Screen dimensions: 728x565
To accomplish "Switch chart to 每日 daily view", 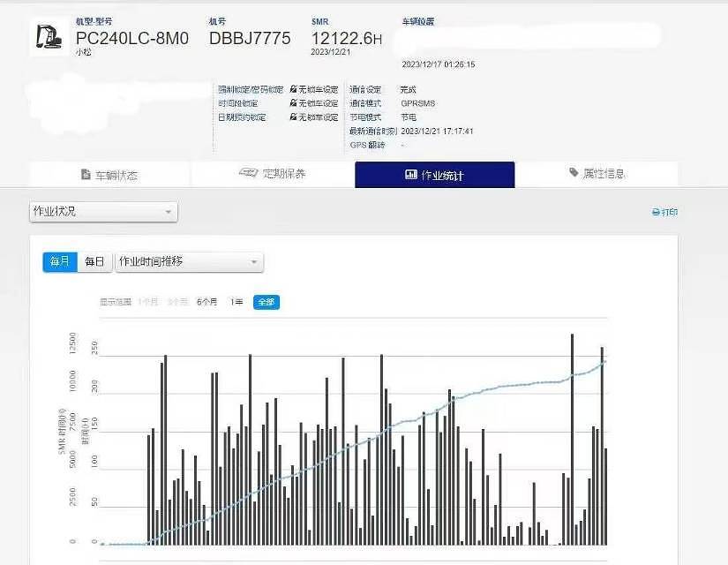I will pos(94,262).
